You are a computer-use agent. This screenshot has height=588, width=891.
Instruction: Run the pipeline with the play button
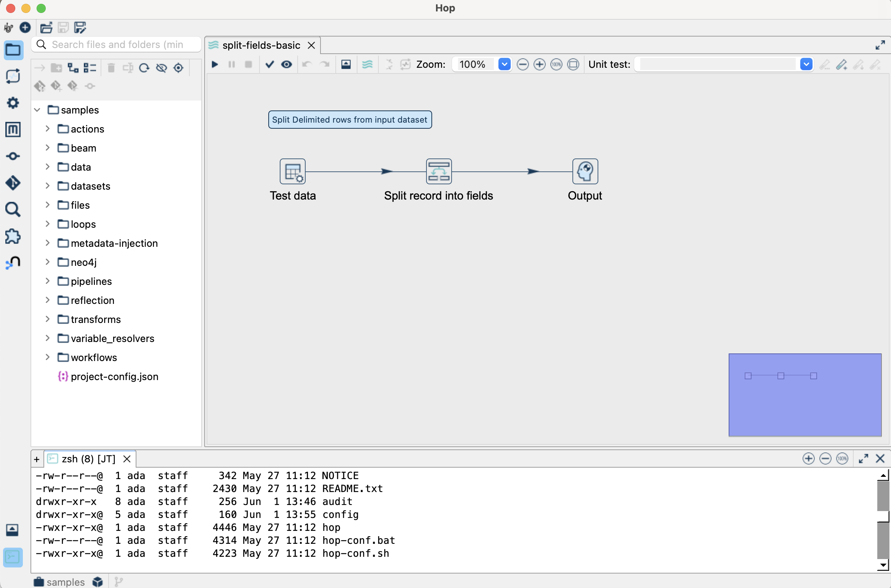point(215,64)
